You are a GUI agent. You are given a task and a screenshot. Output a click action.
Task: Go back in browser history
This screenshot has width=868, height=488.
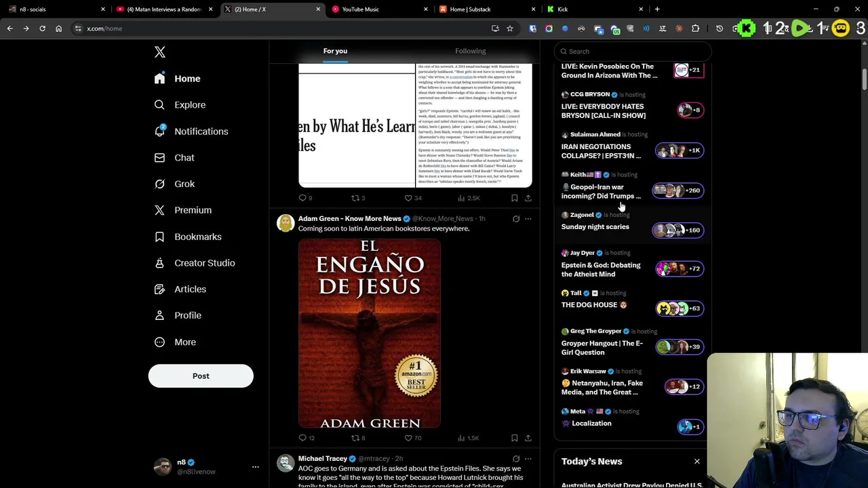[9, 28]
